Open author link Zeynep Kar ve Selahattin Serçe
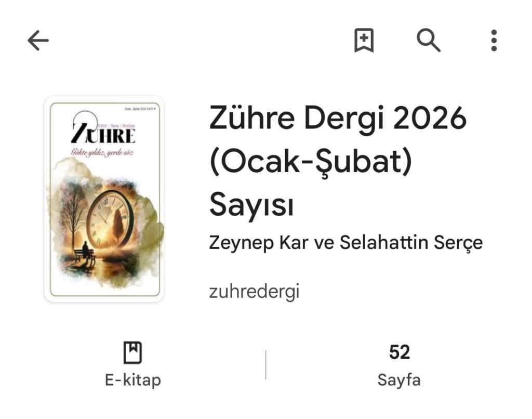The width and height of the screenshot is (532, 419). point(345,243)
